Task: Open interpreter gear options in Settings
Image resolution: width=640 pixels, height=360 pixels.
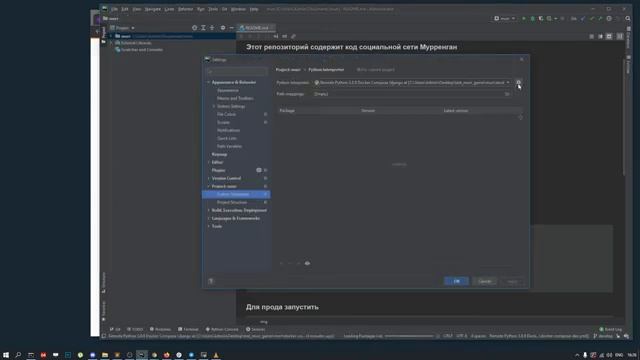Action: point(518,82)
